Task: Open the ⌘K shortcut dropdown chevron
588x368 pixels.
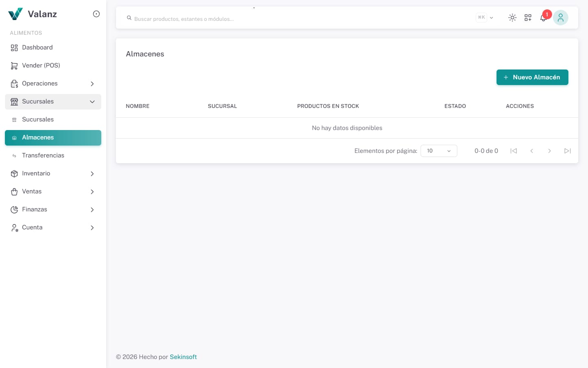Action: [x=491, y=18]
